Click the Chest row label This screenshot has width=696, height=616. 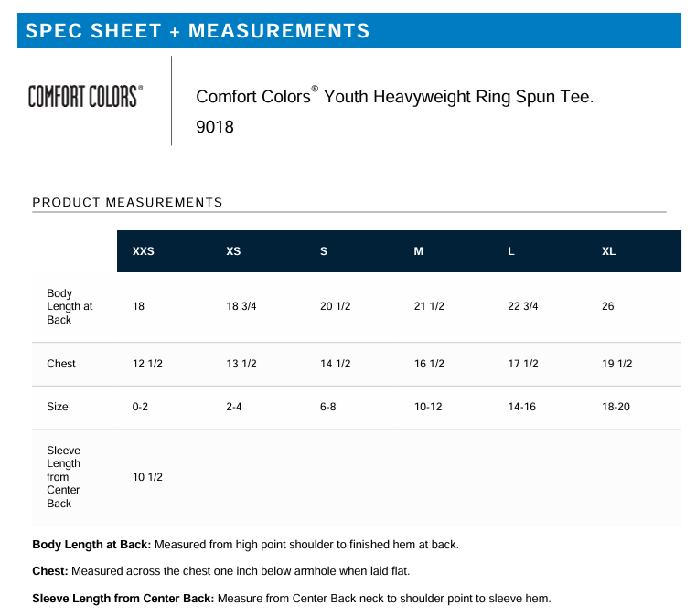coord(61,364)
